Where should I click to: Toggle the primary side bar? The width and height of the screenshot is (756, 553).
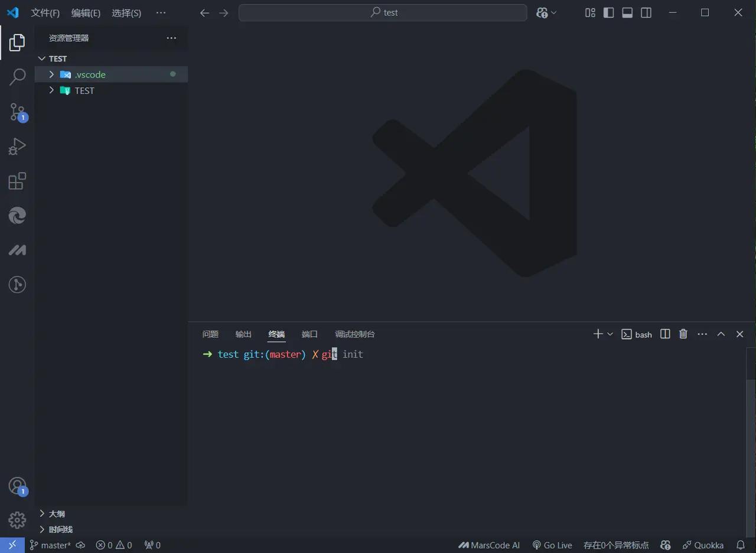coord(609,12)
